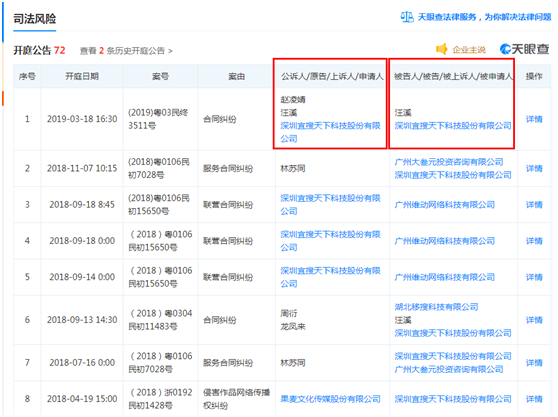The height and width of the screenshot is (417, 558).
Task: Open 广州大叁元投资咨询有限公司 in row 2
Action: tap(449, 162)
